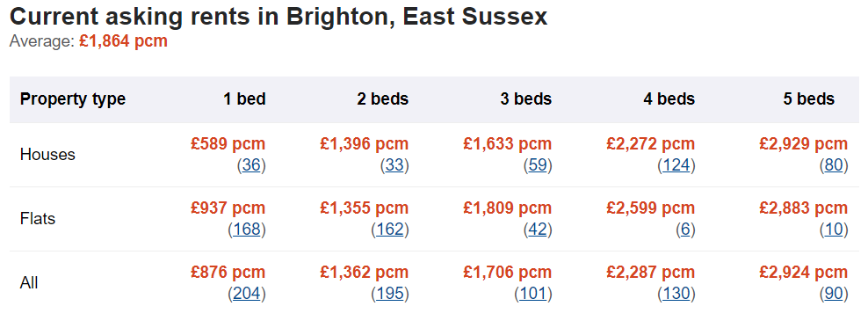The image size is (868, 328).
Task: Open all 195 two-bed listings
Action: click(390, 295)
